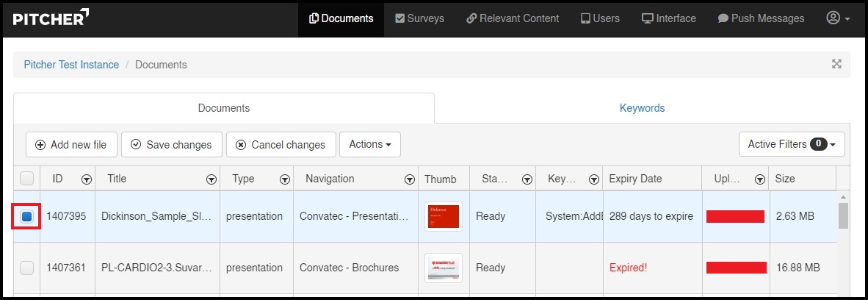Click the Keywords column filter icon

click(592, 179)
